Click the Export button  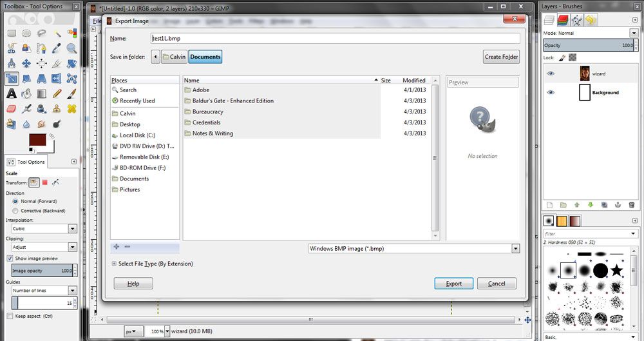(x=454, y=284)
